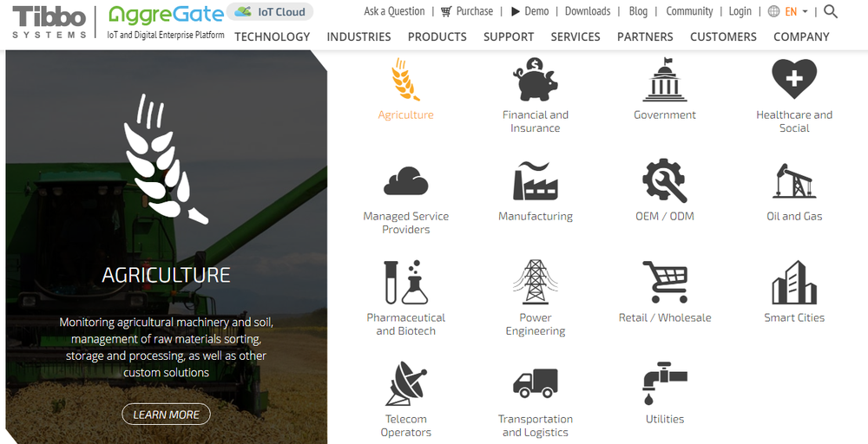Click Healthcare and Social label
Viewport: 868px width, 444px height.
794,121
